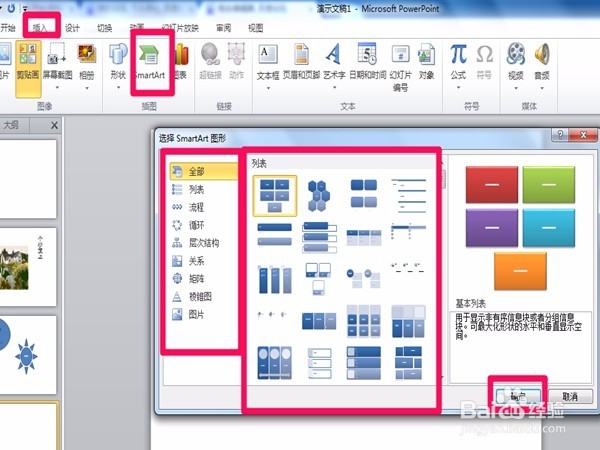
Task: Choose the hexagon cluster SmartArt layout
Action: 319,196
